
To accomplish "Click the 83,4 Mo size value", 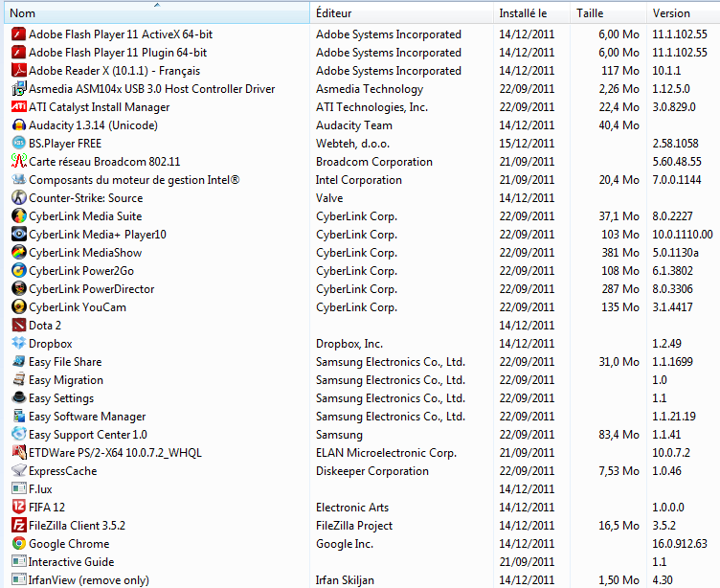I will (x=619, y=435).
